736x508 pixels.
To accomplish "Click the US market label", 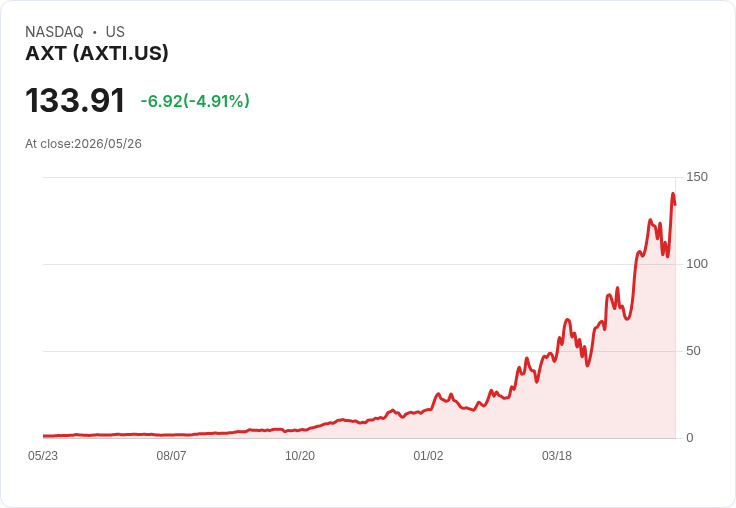I will click(x=115, y=32).
